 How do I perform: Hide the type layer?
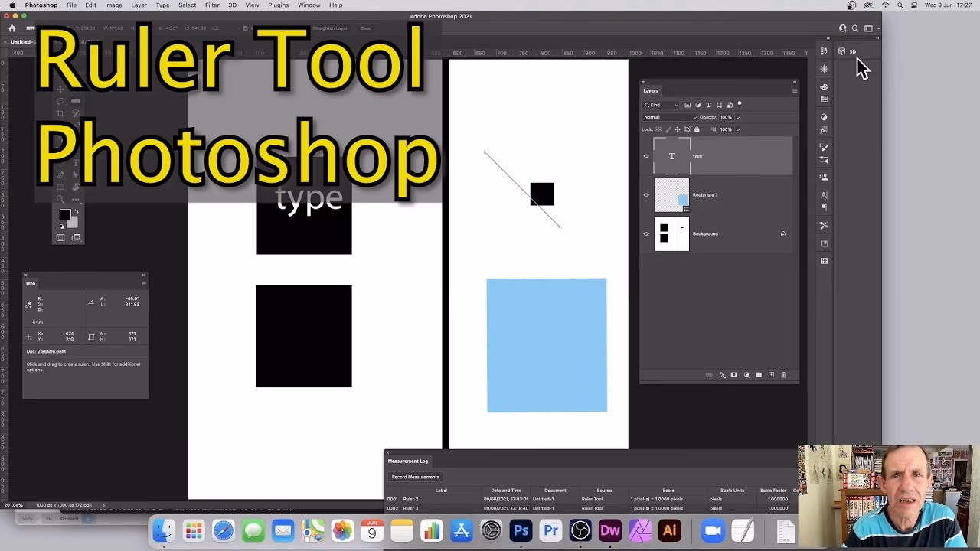[x=646, y=156]
